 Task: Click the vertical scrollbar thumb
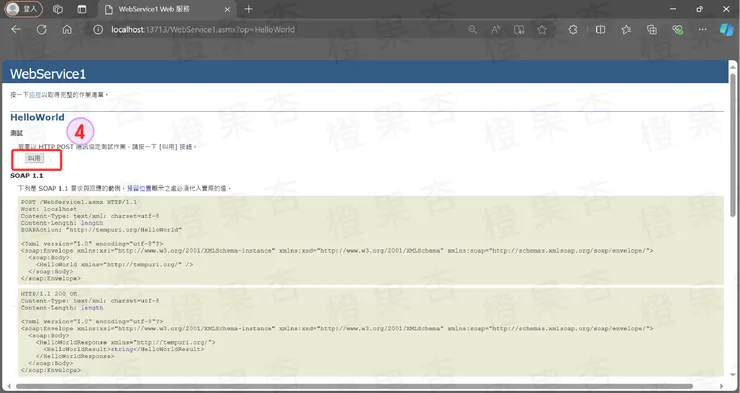pos(732,144)
